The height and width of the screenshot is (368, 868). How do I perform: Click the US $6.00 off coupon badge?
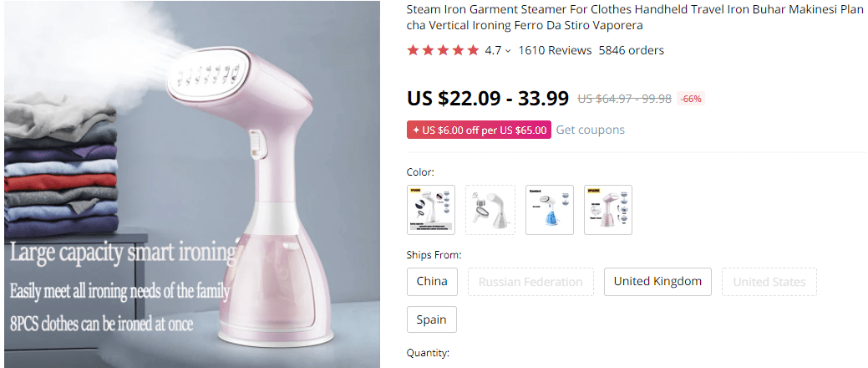point(479,130)
